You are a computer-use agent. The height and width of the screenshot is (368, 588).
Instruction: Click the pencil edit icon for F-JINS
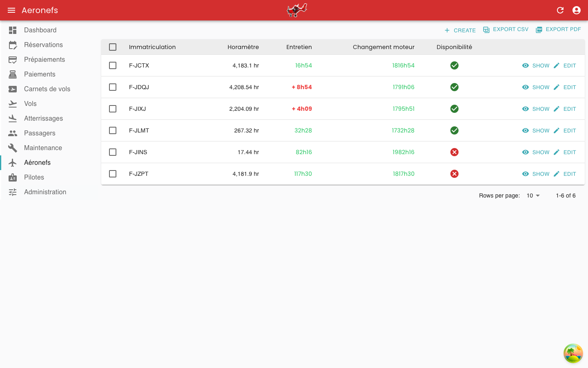(x=557, y=152)
